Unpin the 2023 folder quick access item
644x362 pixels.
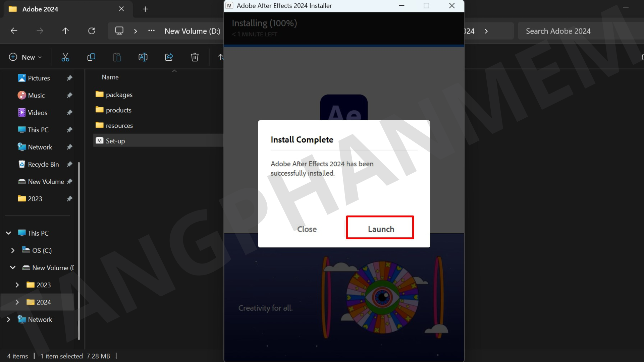point(69,199)
